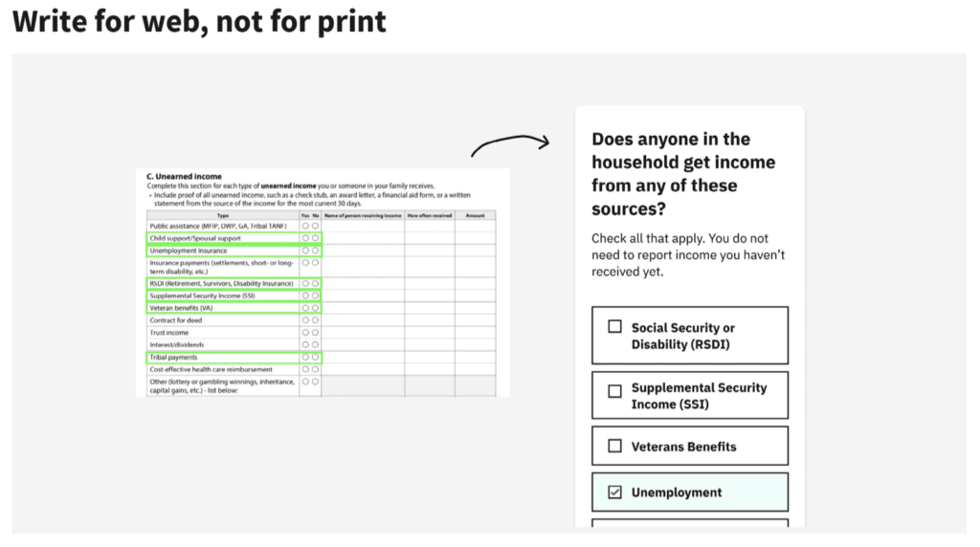The height and width of the screenshot is (547, 980).
Task: Click 'Complete this section' instruction line
Action: coord(291,186)
